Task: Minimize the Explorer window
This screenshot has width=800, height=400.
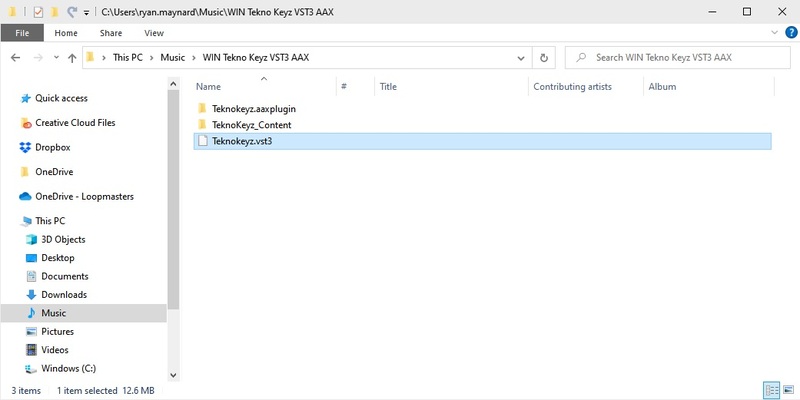Action: click(711, 11)
